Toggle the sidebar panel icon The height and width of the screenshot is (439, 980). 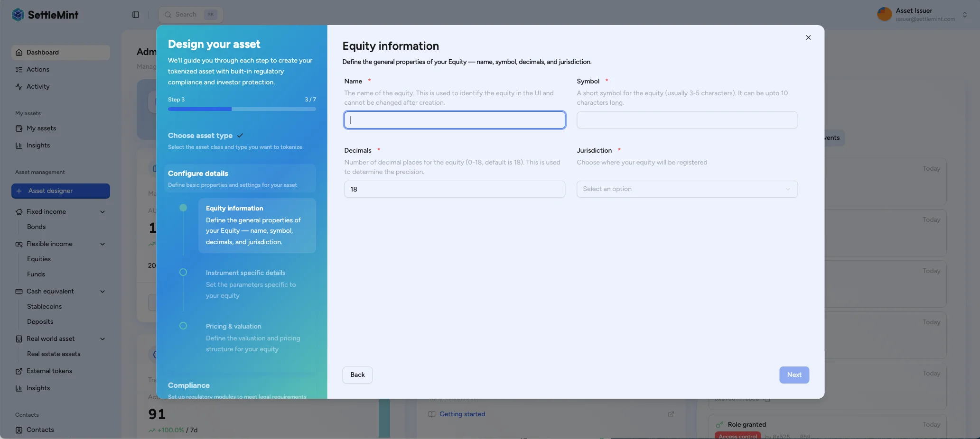(136, 15)
